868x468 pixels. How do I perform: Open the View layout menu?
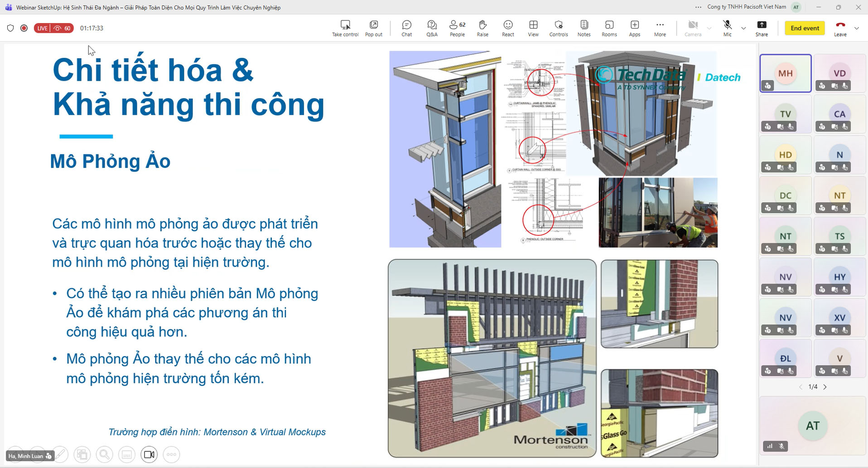[533, 28]
